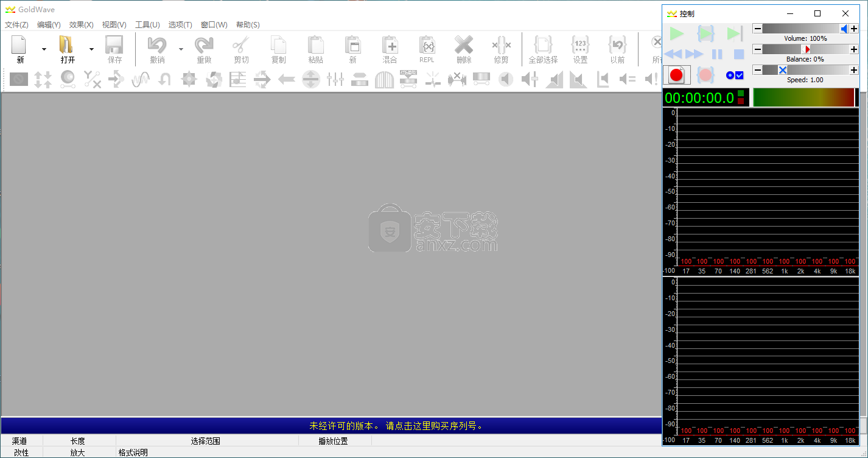Open the 文件(Z) menu
This screenshot has height=458, width=868.
point(16,25)
